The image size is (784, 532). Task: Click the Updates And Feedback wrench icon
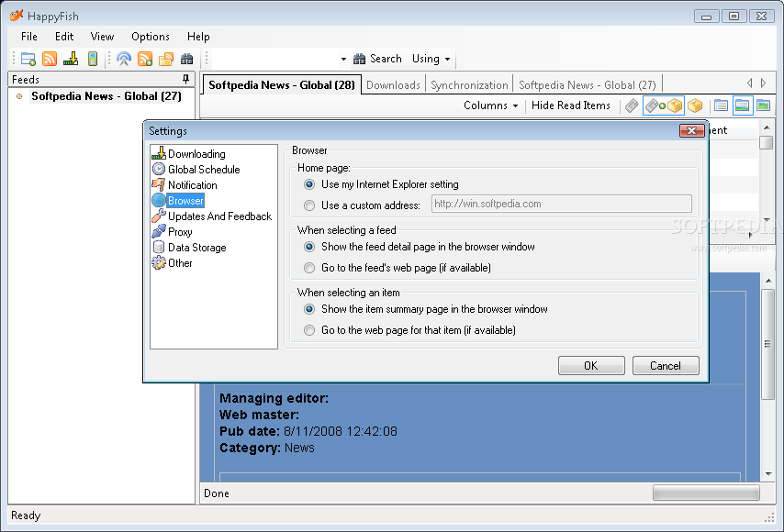[159, 216]
